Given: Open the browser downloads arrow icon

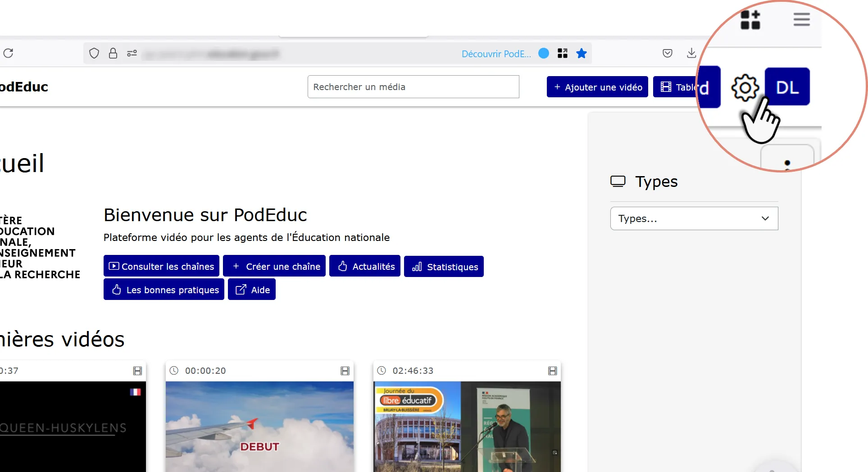Looking at the screenshot, I should point(691,53).
